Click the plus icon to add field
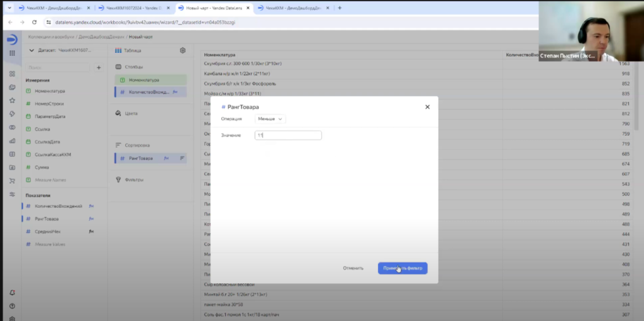The width and height of the screenshot is (644, 321). [99, 67]
